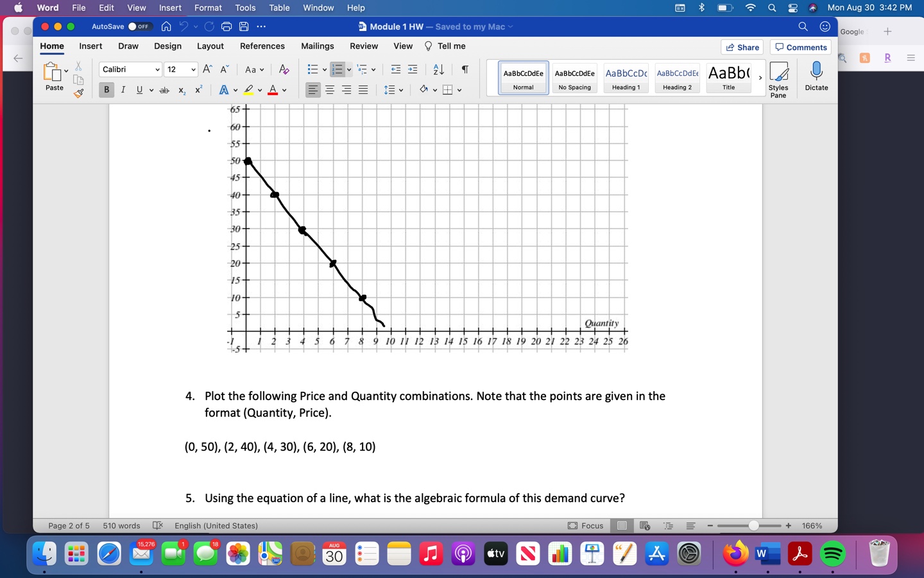Show paragraph marks with the ¶ icon
The image size is (924, 578).
[x=465, y=69]
